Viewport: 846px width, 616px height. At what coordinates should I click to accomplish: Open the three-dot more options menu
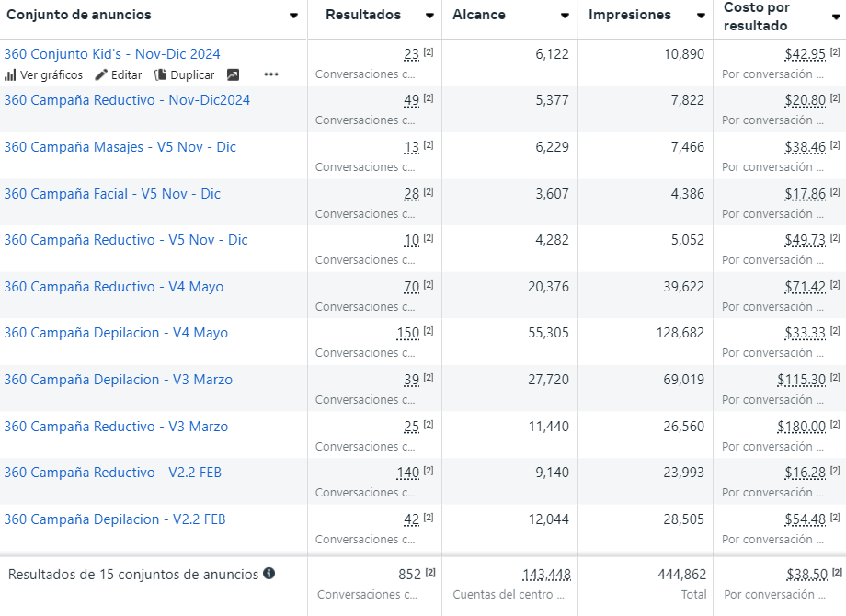coord(270,75)
